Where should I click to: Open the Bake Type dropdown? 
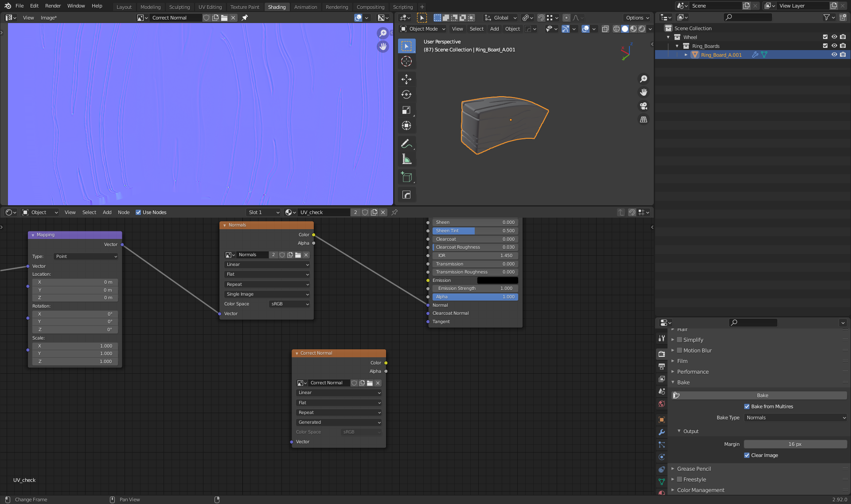pos(796,418)
